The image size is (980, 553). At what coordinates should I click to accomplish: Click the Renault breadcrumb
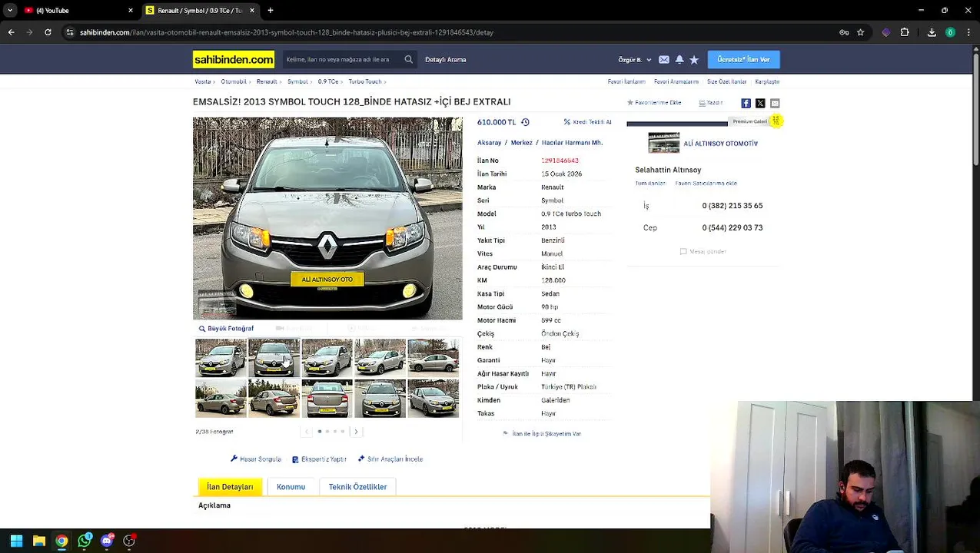267,81
